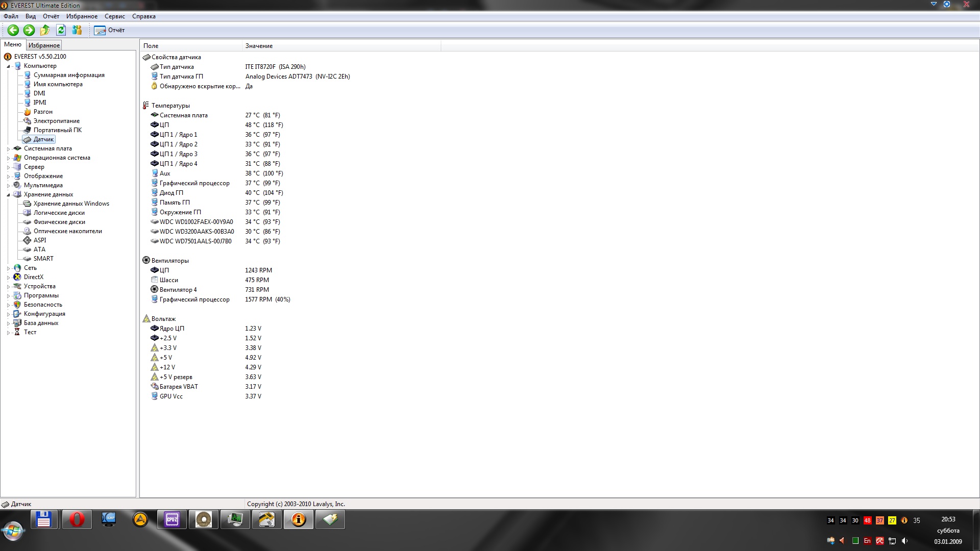Open the Справка menu

point(144,16)
